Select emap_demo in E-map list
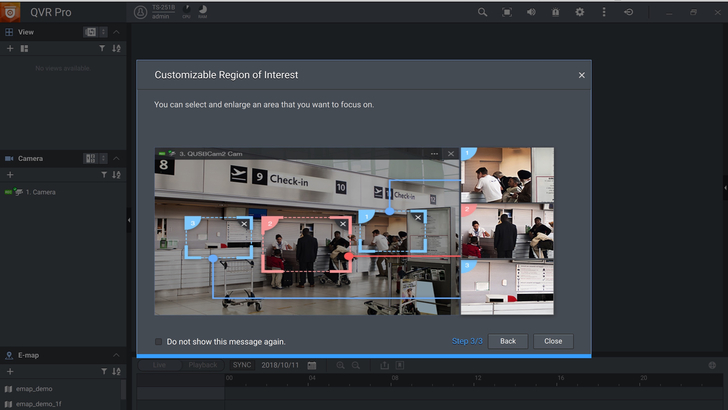 (35, 388)
